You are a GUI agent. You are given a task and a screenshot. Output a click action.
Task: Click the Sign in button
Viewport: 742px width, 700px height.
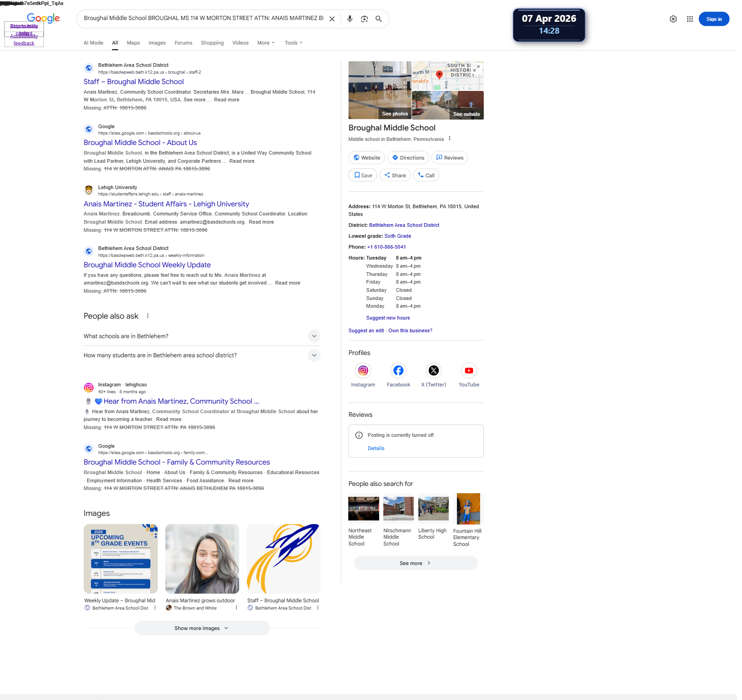(714, 19)
